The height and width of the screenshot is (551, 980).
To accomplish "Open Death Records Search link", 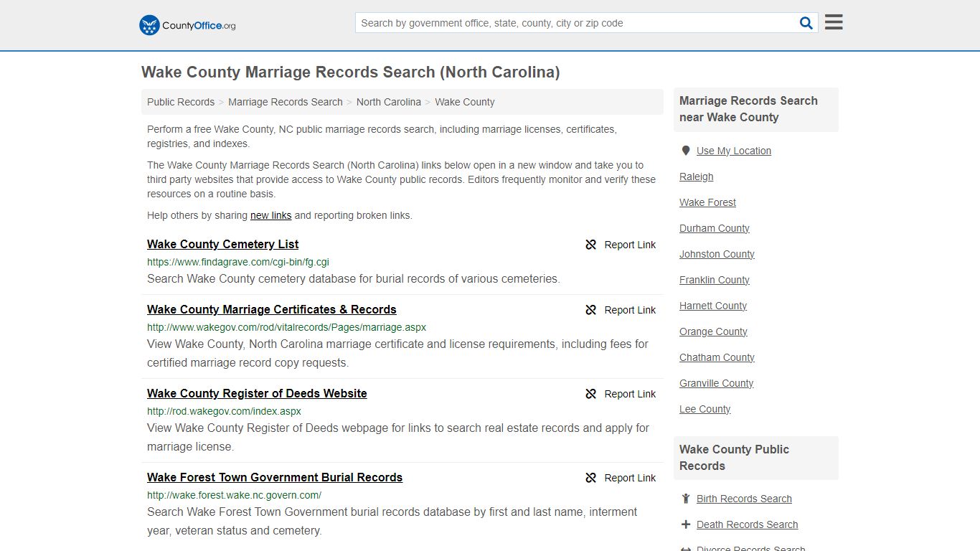I will point(747,524).
